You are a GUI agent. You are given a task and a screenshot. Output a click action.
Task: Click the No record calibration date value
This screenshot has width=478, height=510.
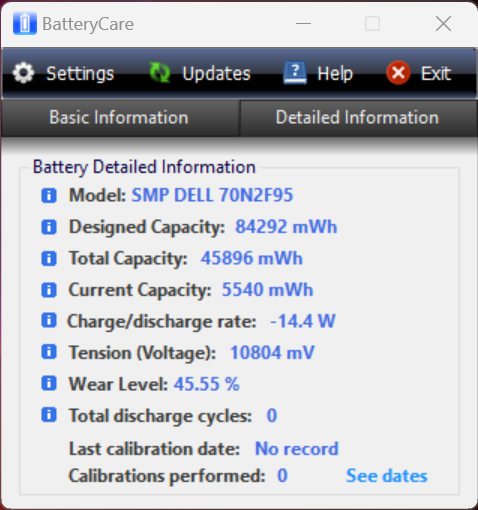pyautogui.click(x=296, y=449)
